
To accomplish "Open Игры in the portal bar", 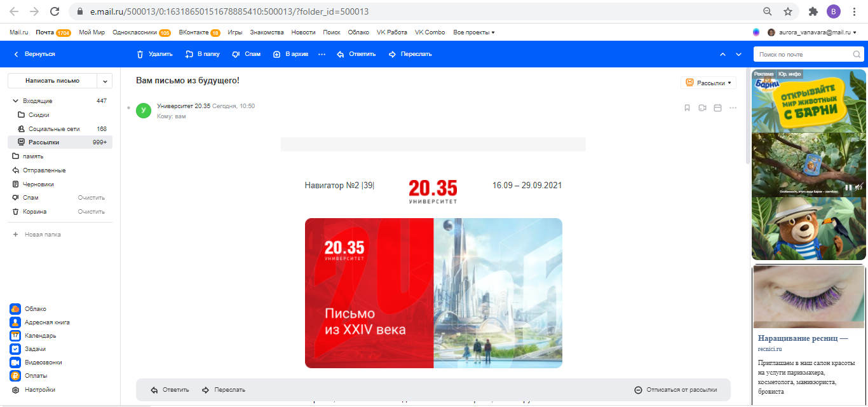I will pos(235,32).
